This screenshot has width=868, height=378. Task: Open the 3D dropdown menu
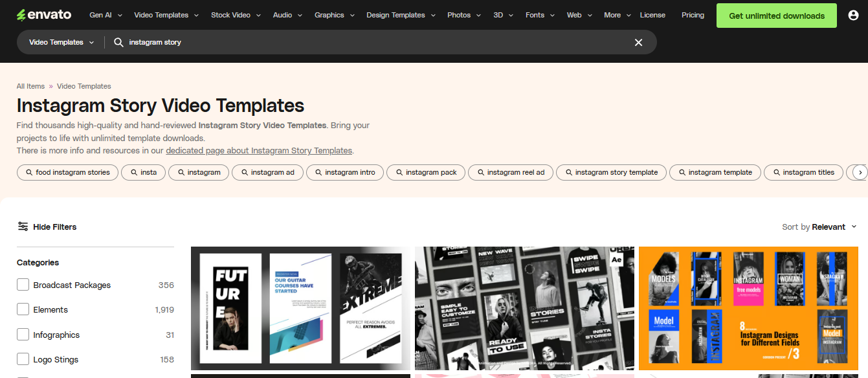[503, 15]
